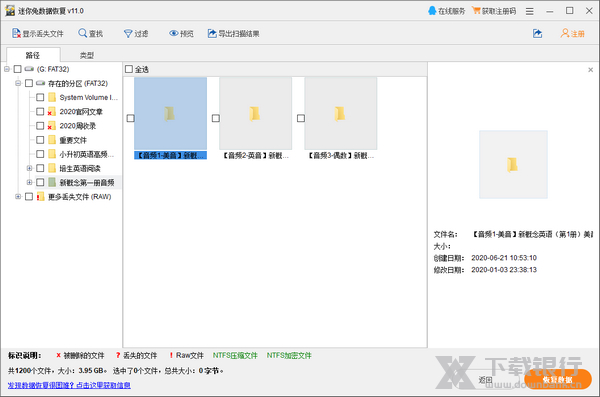Click folder icon of 小升初英语高频
This screenshot has width=600, height=397.
[52, 154]
